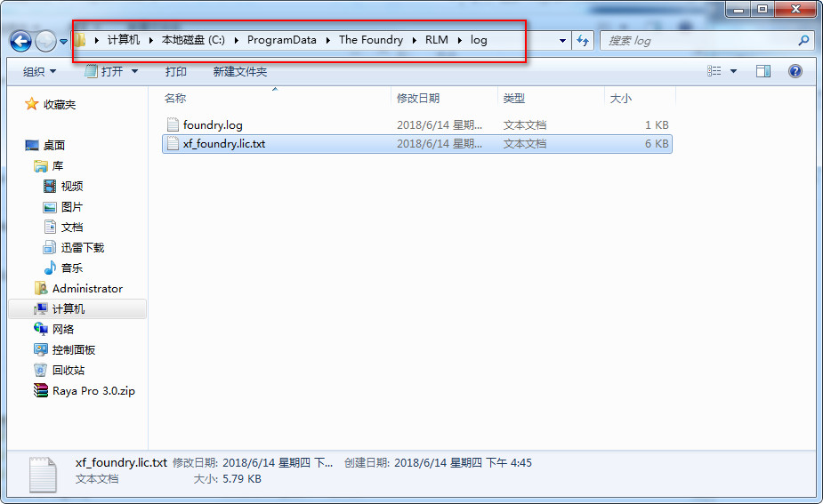Image resolution: width=823 pixels, height=504 pixels.
Task: Toggle the preview pane icon
Action: pyautogui.click(x=763, y=71)
